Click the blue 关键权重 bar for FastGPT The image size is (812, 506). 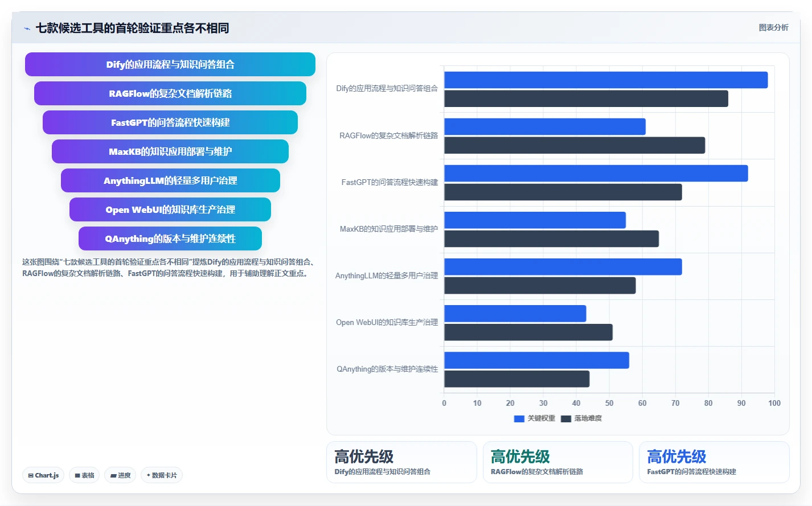(x=596, y=173)
